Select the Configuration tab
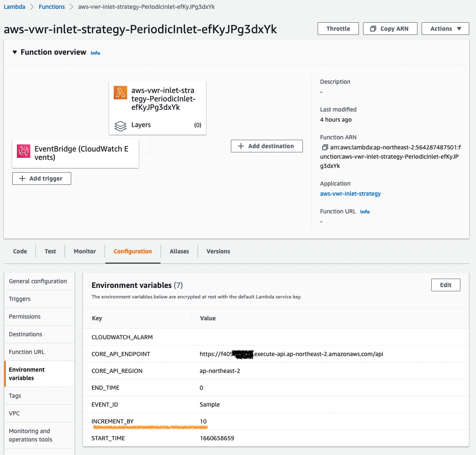This screenshot has width=476, height=455. pyautogui.click(x=133, y=251)
